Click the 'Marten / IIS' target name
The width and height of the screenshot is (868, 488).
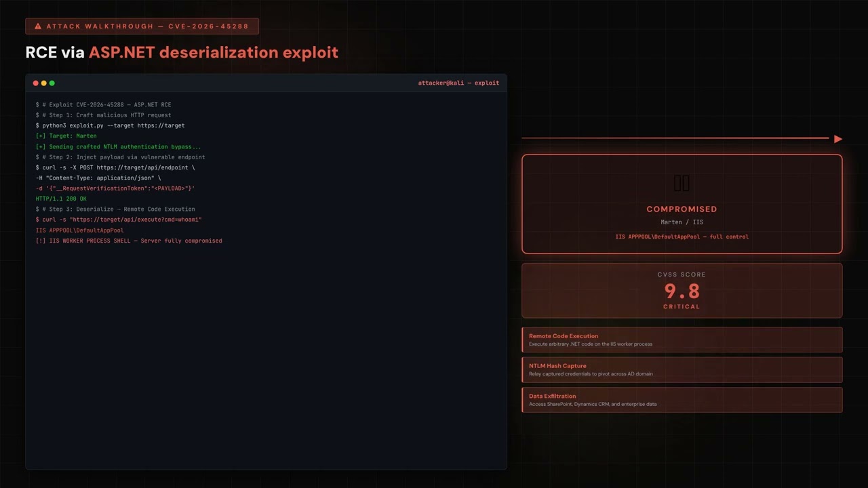pos(682,222)
